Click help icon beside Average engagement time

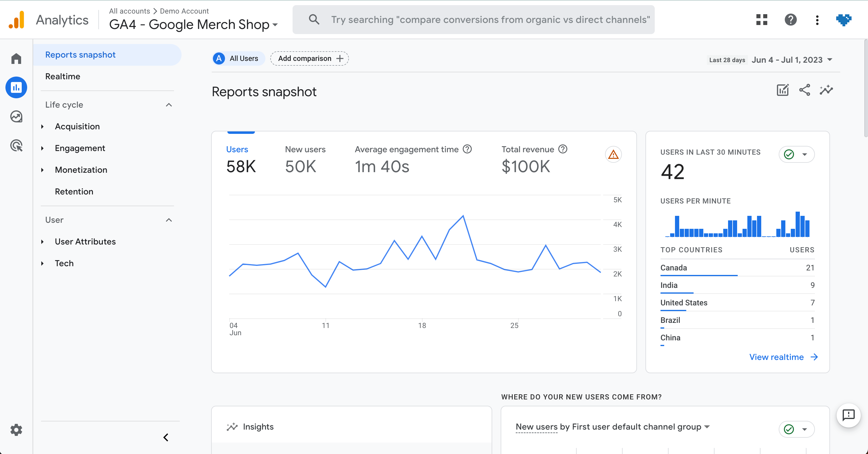[467, 149]
